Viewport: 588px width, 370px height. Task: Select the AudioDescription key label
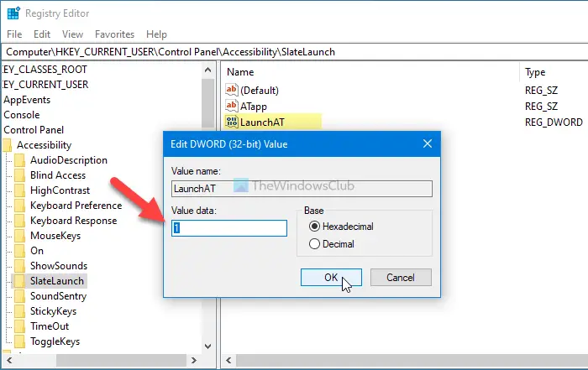69,160
